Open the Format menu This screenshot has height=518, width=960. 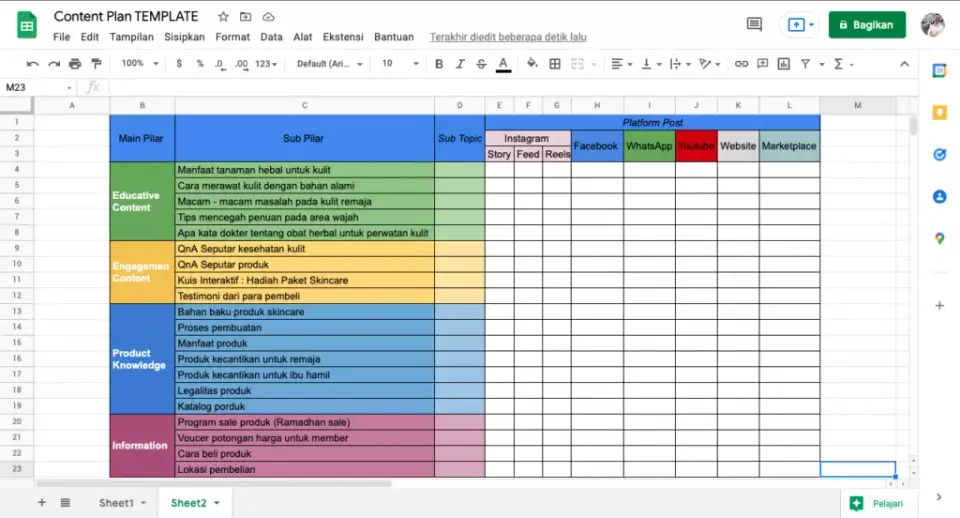[233, 37]
